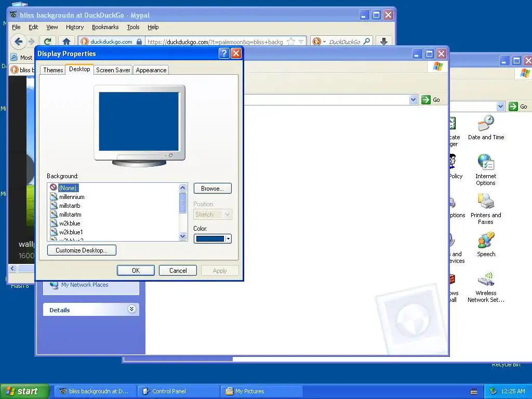
Task: Click the DuckDuckGo search engine icon
Action: click(316, 42)
